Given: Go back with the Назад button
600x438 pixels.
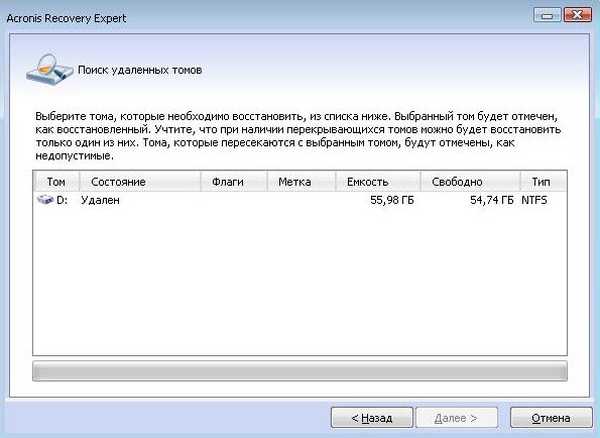Looking at the screenshot, I should pos(369,417).
